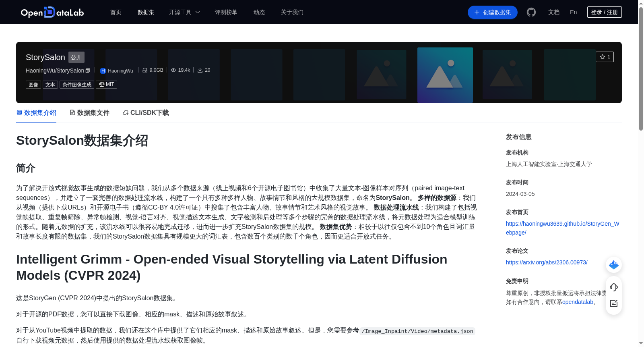Copy the HaoningWu/StorySalon path icon
This screenshot has height=347, width=644.
pos(88,71)
